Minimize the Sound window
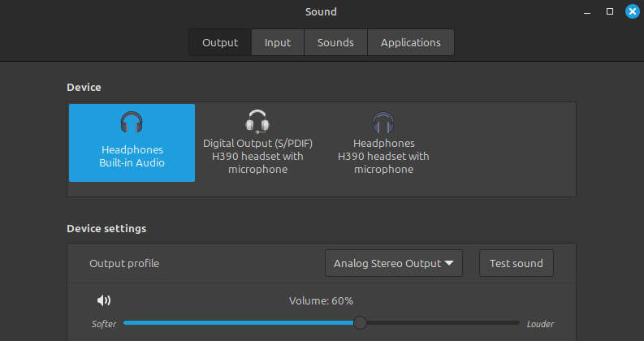This screenshot has width=644, height=341. [587, 12]
